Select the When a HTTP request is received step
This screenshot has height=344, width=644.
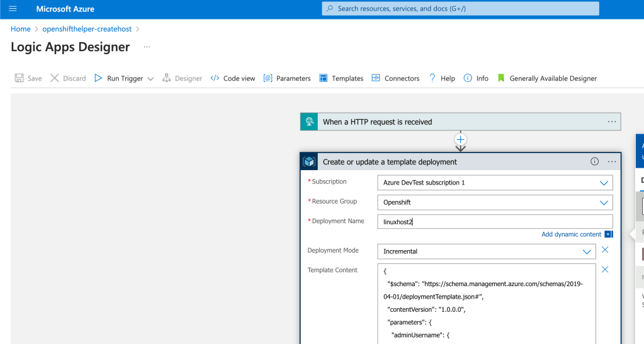[460, 122]
